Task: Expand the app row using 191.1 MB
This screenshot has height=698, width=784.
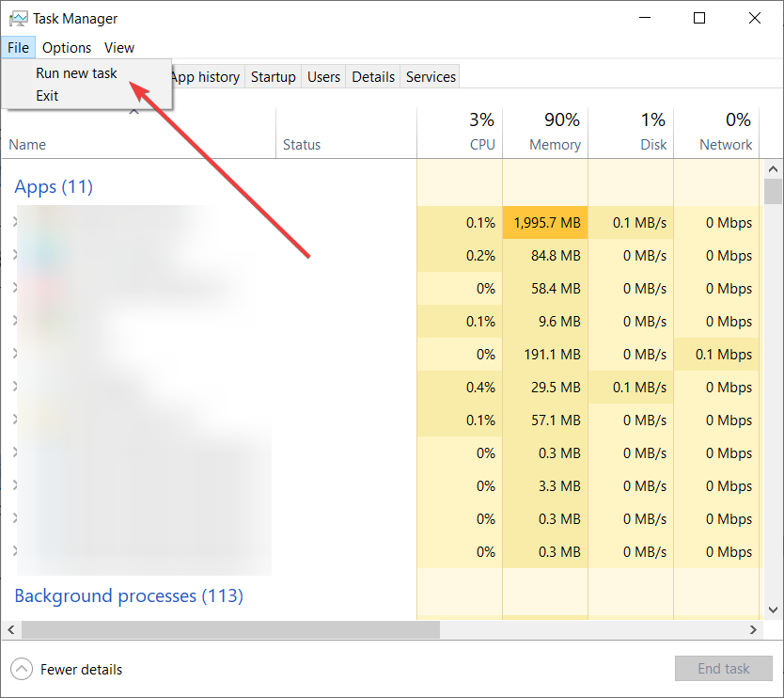Action: [15, 354]
